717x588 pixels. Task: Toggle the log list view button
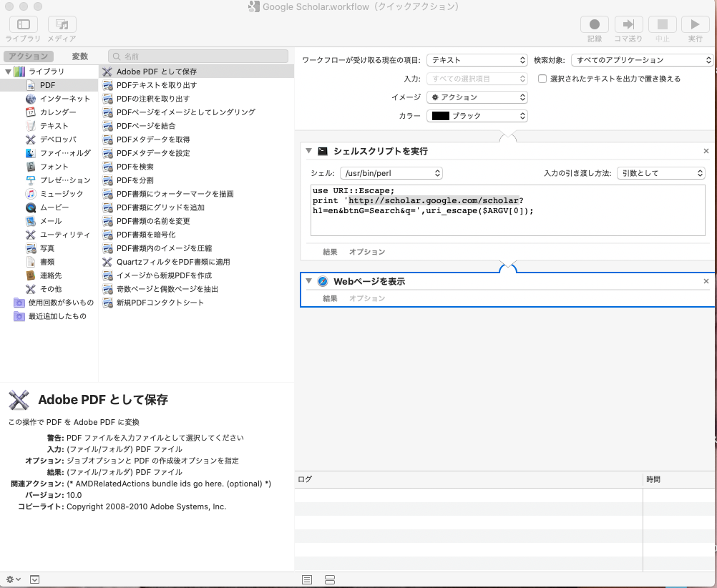coord(307,579)
